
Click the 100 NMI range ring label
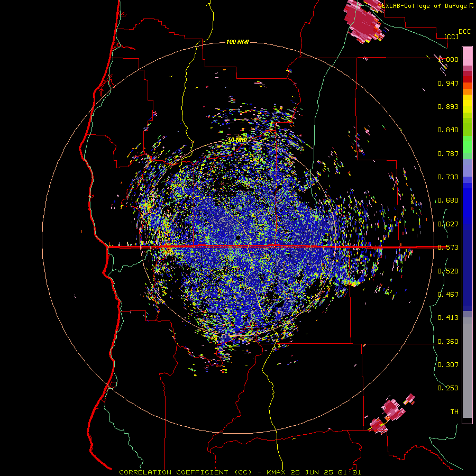point(237,42)
